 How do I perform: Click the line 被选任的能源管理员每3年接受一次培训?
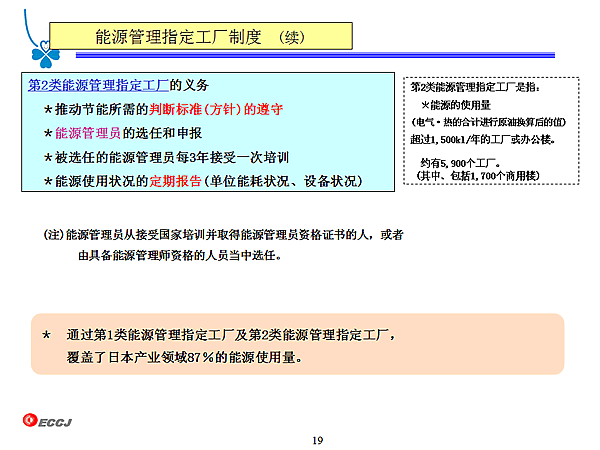[x=172, y=157]
